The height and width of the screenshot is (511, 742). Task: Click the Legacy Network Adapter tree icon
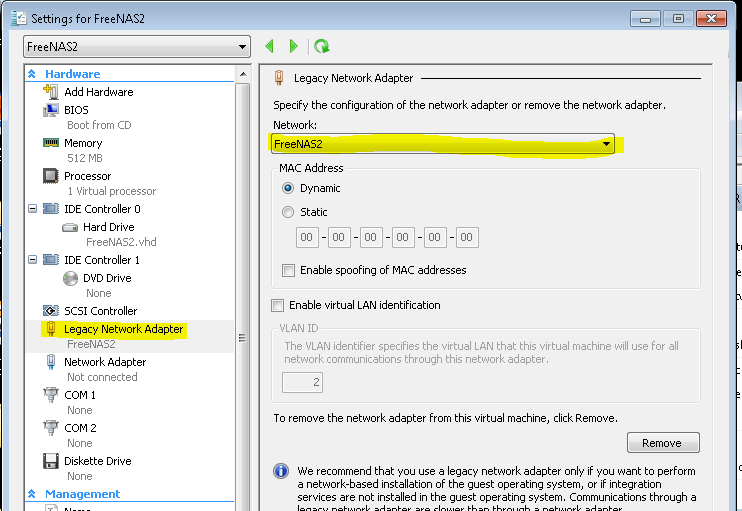coord(51,328)
